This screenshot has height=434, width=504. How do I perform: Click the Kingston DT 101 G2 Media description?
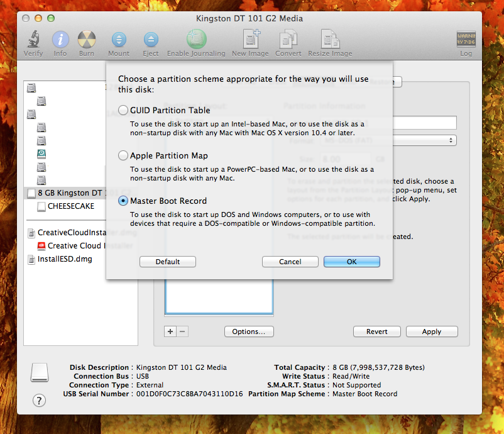coord(181,367)
